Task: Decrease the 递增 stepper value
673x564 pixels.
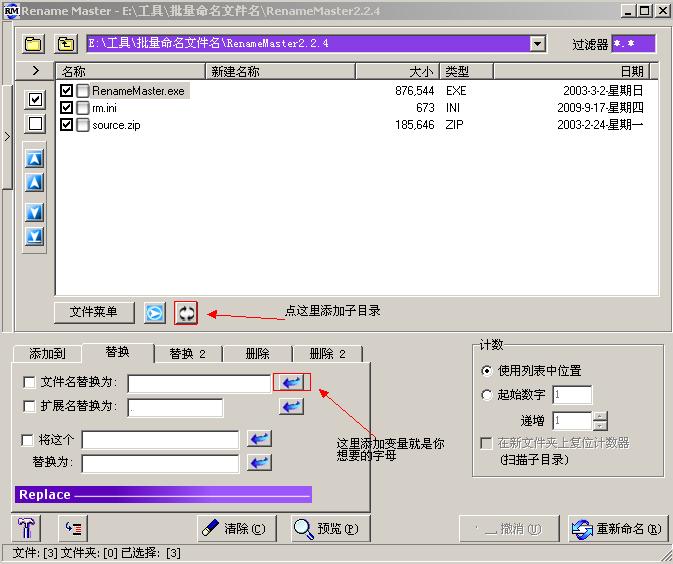Action: [600, 426]
